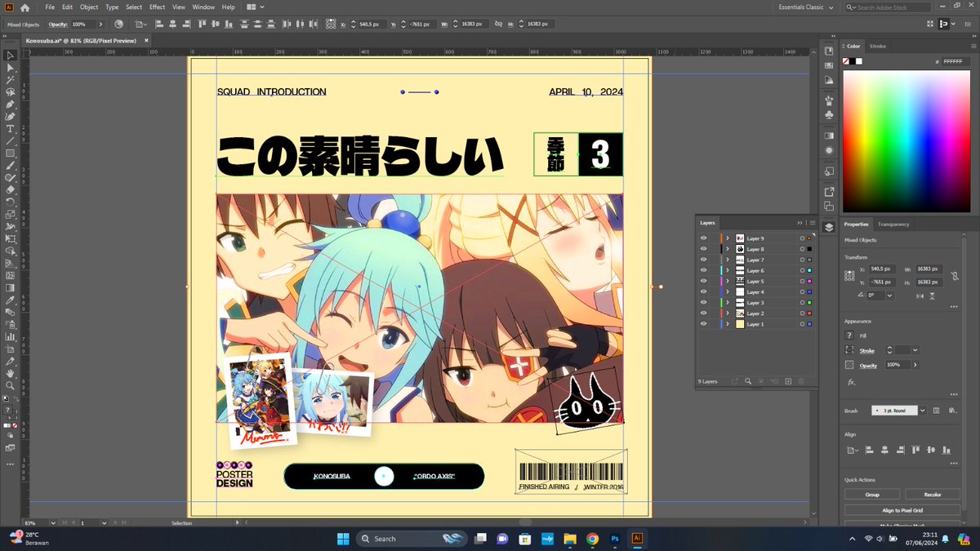Select the Column Graph tool
This screenshot has width=980, height=551.
click(x=11, y=336)
